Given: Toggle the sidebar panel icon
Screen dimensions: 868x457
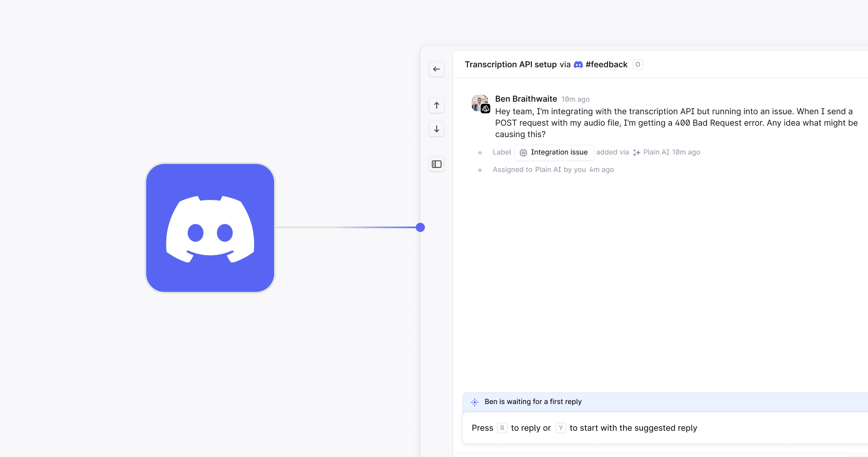Looking at the screenshot, I should click(x=437, y=164).
